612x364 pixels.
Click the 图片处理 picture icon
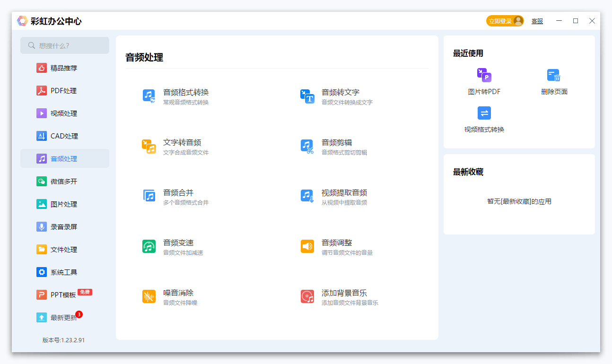(x=42, y=204)
